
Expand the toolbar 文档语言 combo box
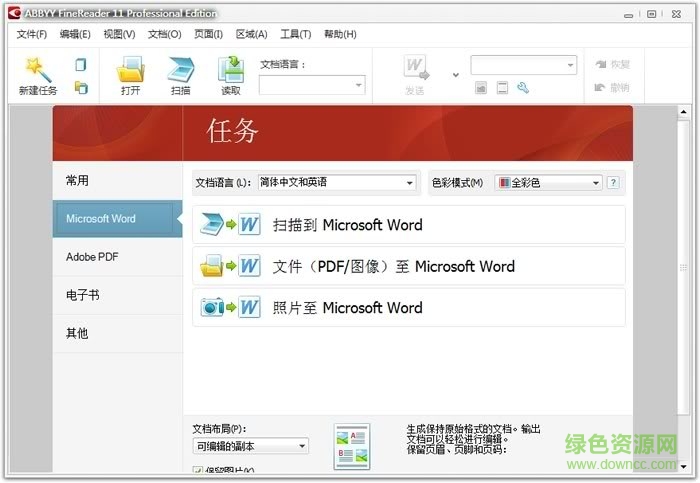pyautogui.click(x=312, y=86)
